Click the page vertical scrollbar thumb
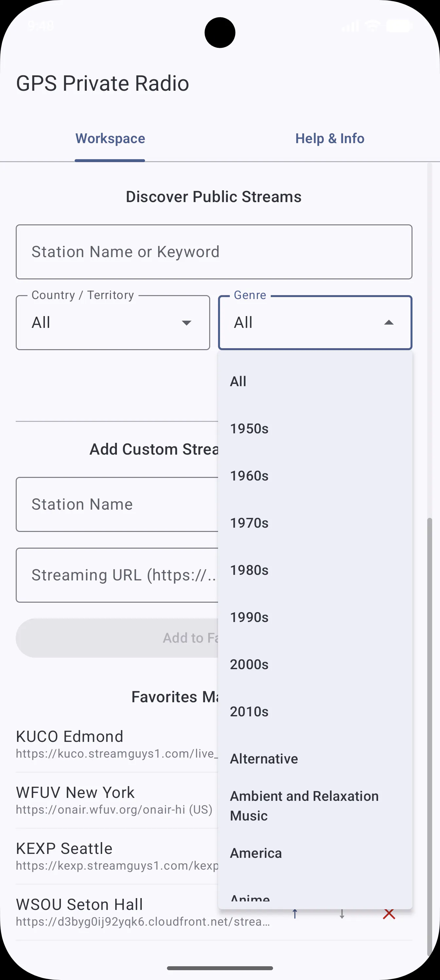Image resolution: width=440 pixels, height=980 pixels. [x=430, y=737]
